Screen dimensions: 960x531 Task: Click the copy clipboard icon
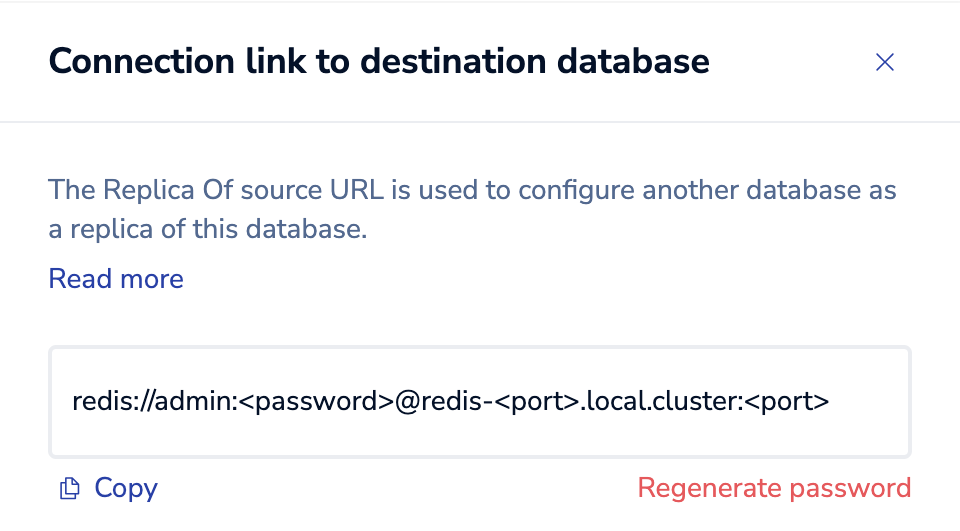[x=69, y=489]
